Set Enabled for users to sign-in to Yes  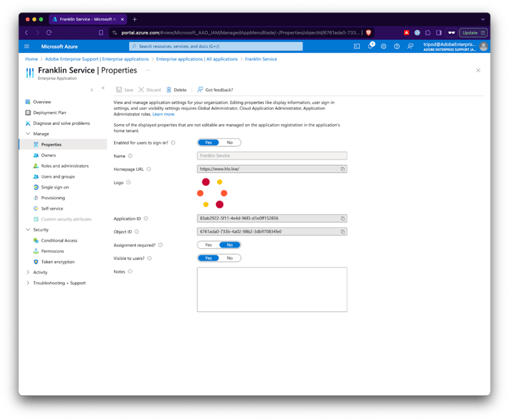point(208,142)
